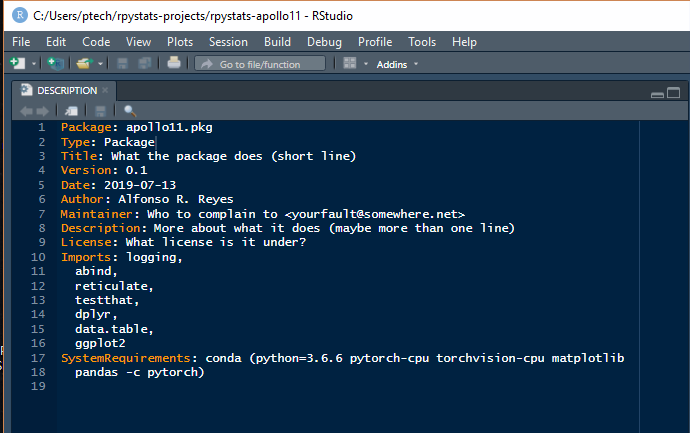Expand the New File dropdown arrow

point(33,64)
